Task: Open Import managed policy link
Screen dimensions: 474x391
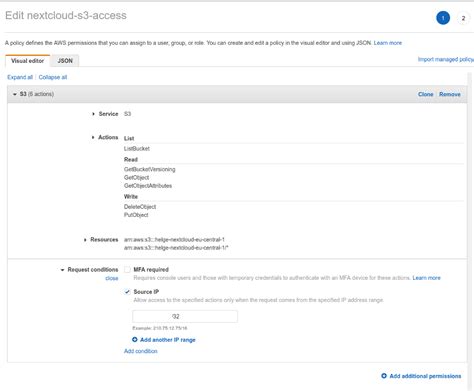Action: pos(446,59)
